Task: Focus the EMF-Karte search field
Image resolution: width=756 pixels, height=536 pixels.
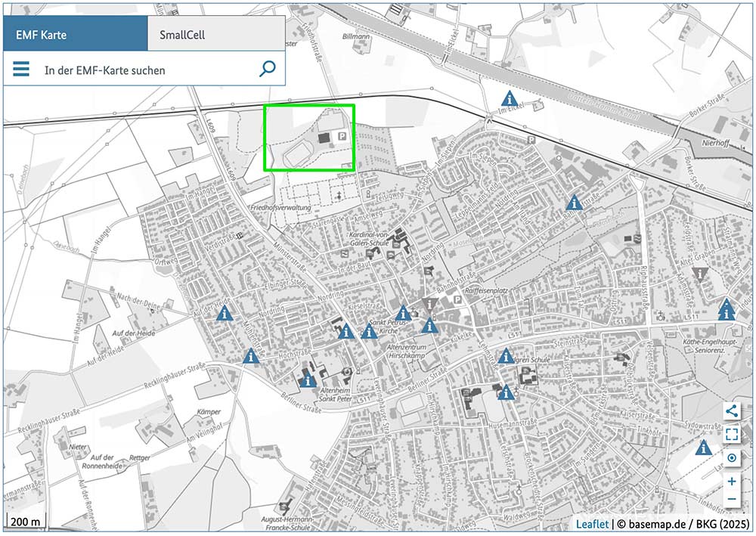Action: [x=144, y=70]
